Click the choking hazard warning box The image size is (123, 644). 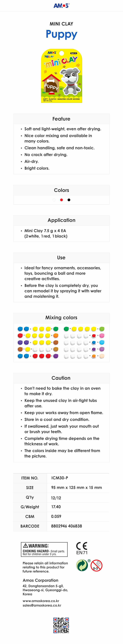44,549
